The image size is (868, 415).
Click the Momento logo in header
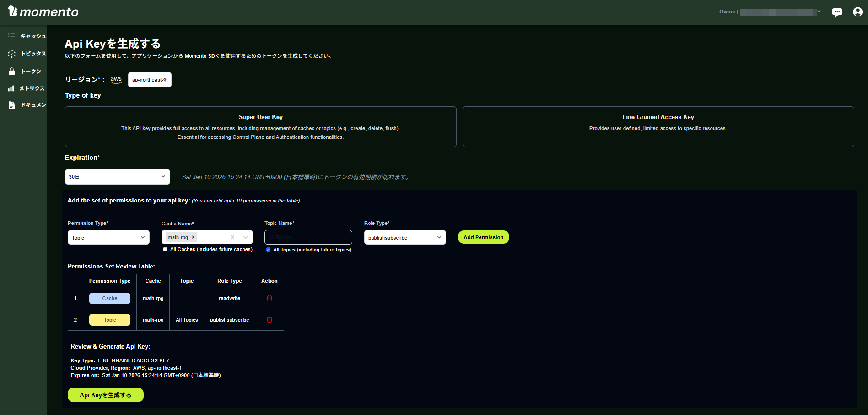tap(43, 12)
